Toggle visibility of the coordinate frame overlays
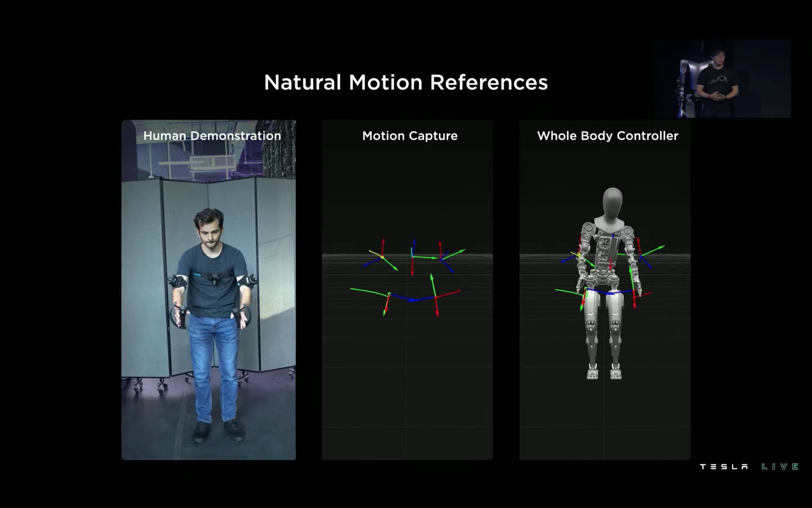This screenshot has height=508, width=812. pyautogui.click(x=409, y=269)
